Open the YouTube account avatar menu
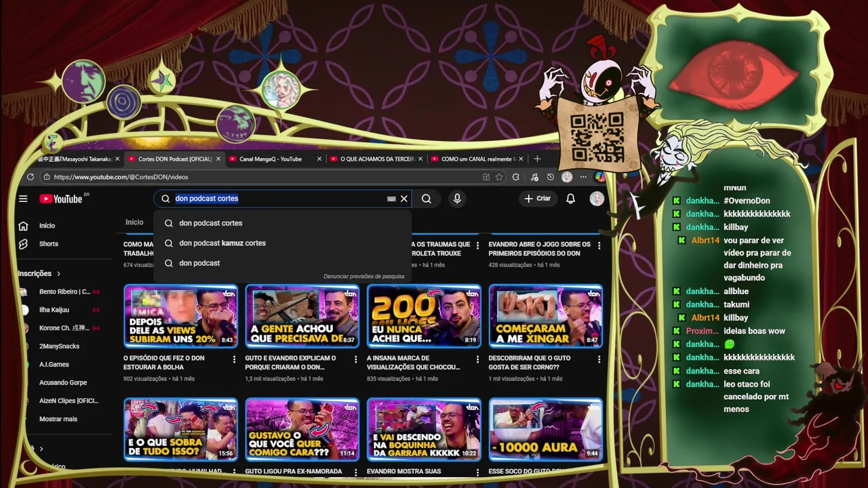 pos(597,199)
